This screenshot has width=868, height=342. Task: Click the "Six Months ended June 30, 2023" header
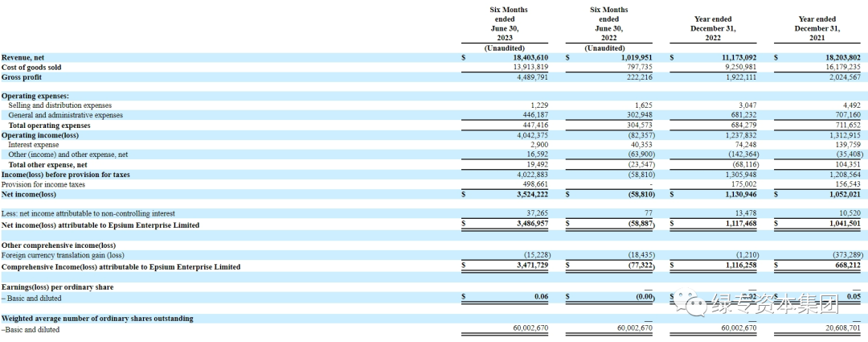pos(510,24)
